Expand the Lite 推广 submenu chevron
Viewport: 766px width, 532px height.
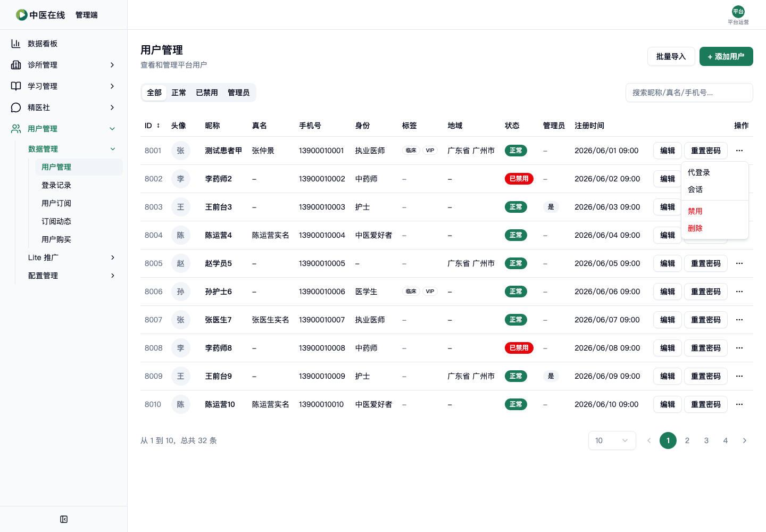[x=113, y=257]
